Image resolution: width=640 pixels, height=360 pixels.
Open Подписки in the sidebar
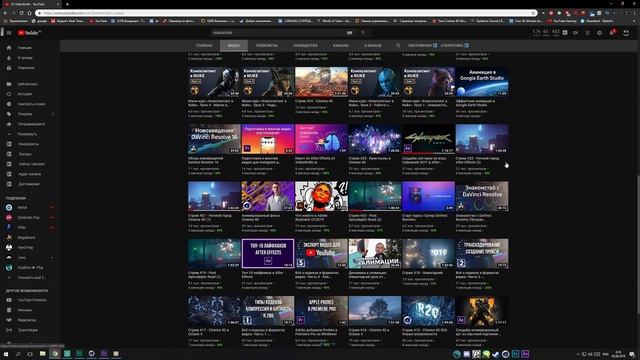pyautogui.click(x=30, y=68)
